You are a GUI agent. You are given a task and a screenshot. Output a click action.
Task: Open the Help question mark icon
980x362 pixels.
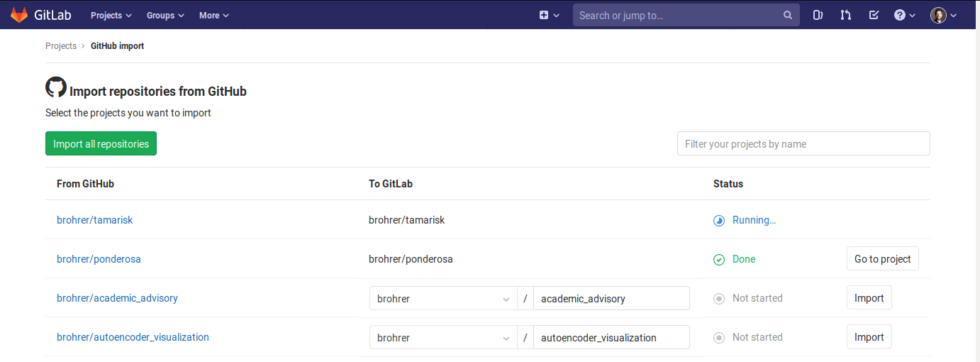coord(900,15)
